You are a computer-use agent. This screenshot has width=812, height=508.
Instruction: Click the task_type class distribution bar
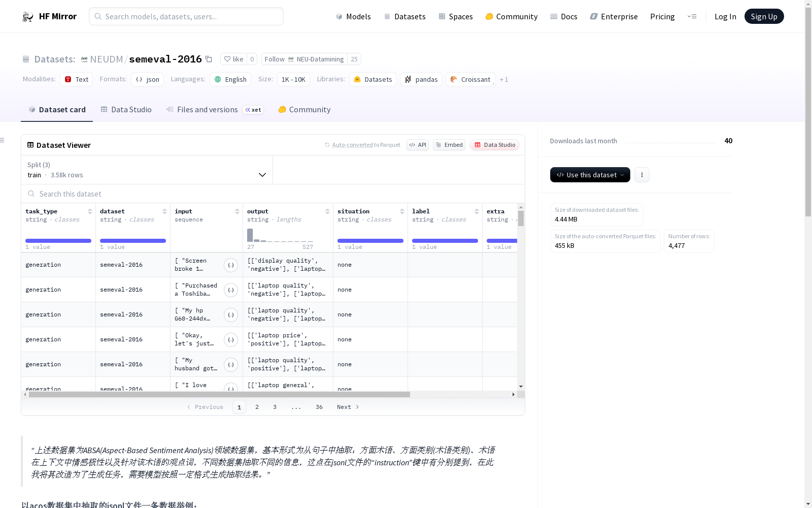[x=58, y=241]
